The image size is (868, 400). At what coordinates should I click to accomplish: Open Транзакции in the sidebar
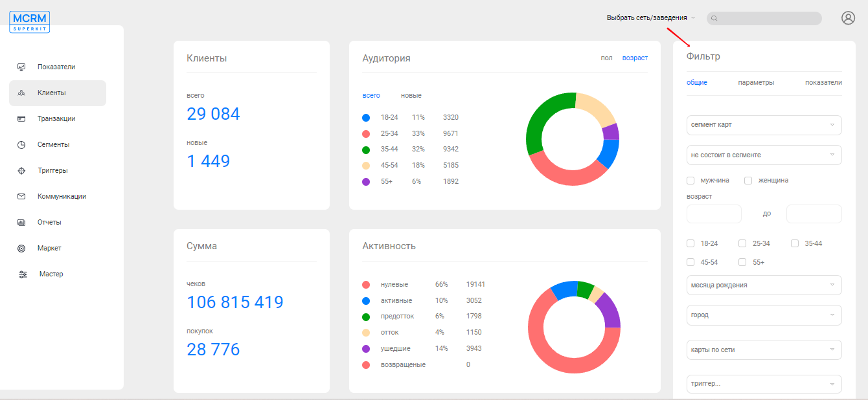tap(56, 118)
